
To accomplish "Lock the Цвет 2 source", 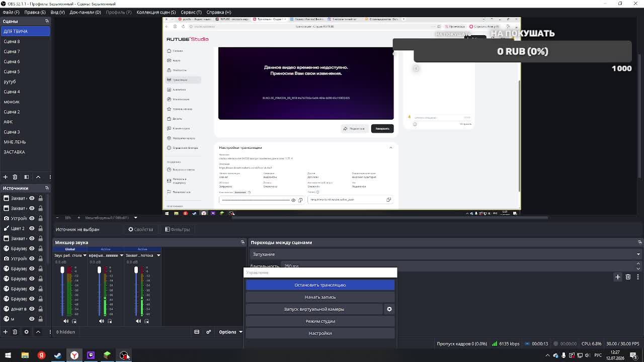I will pos(41,228).
